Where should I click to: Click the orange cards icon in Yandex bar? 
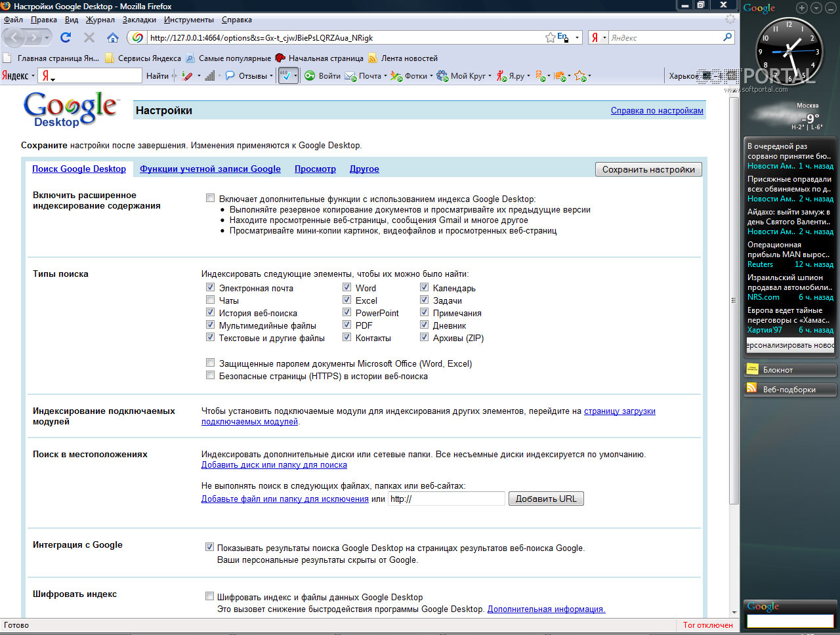(560, 75)
